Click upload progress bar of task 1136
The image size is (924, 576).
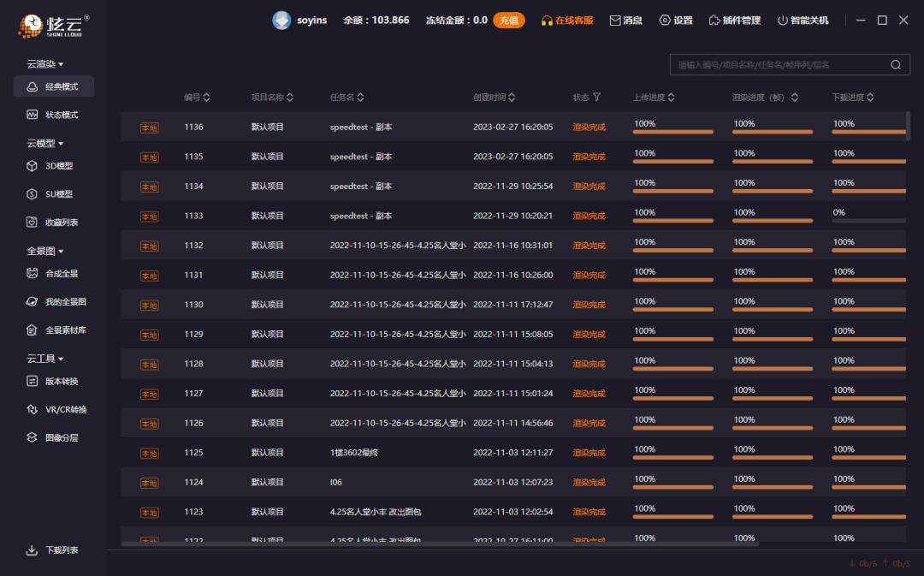tap(673, 132)
